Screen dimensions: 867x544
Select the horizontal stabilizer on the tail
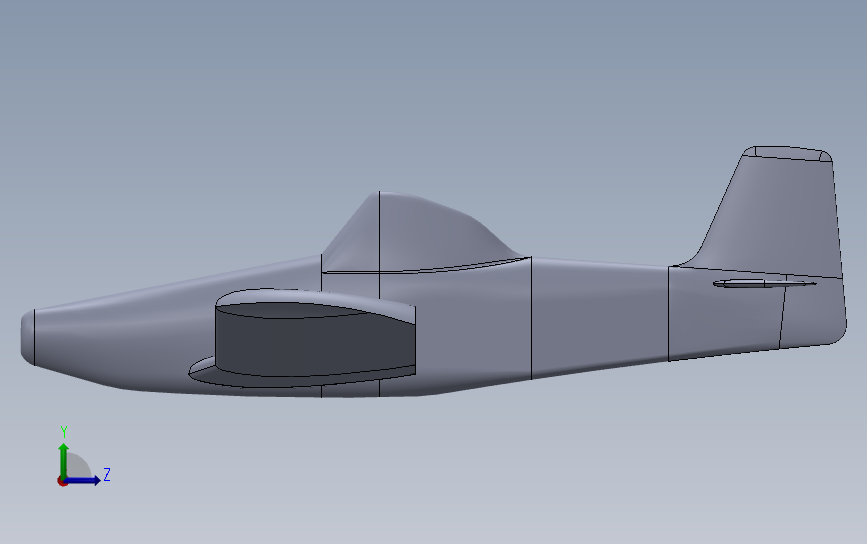point(764,284)
